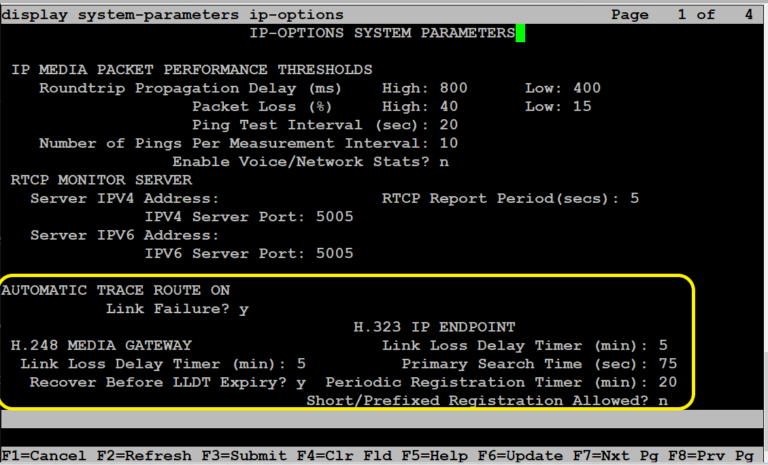Click the IP-OPTIONS SYSTEM PARAMETERS title
This screenshot has height=465, width=768.
click(x=382, y=33)
